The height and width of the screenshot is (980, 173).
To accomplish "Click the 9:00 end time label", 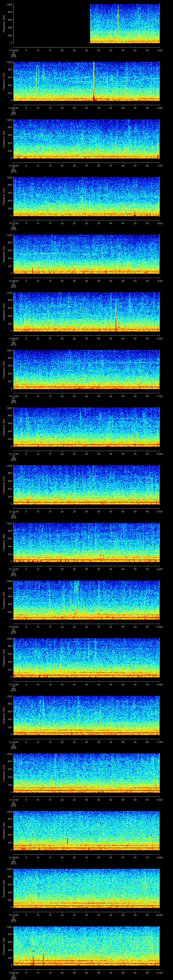I will (x=160, y=281).
